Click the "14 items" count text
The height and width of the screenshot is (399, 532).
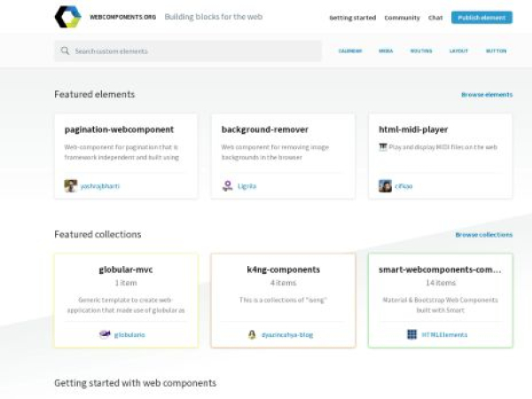(441, 283)
